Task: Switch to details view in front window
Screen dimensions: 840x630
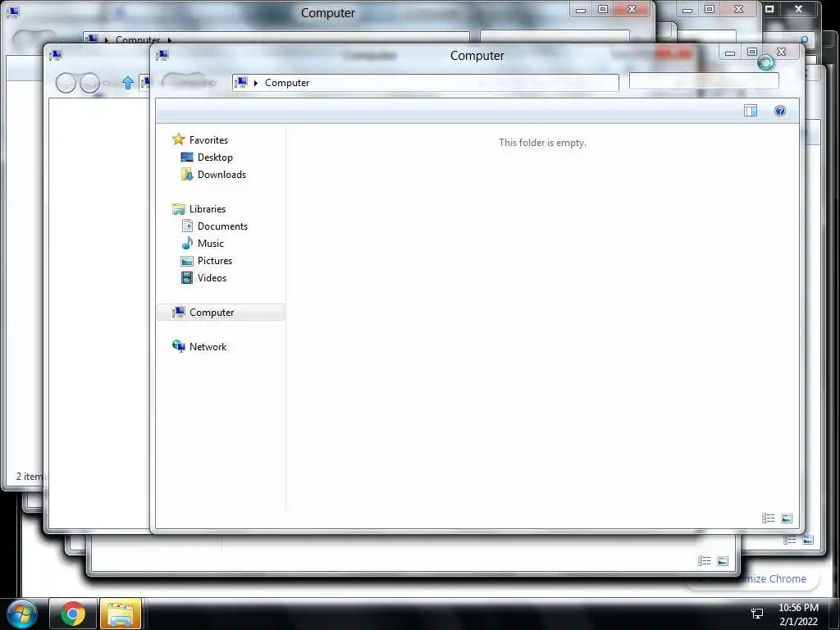Action: click(x=768, y=518)
